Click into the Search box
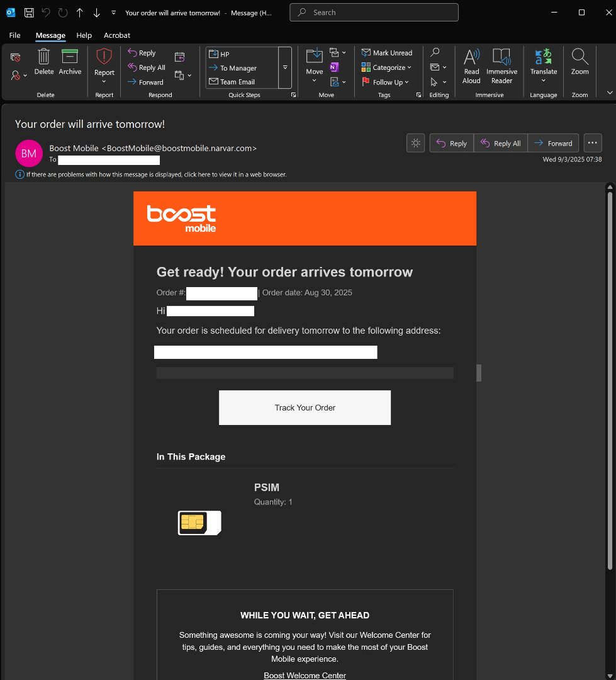 point(374,12)
